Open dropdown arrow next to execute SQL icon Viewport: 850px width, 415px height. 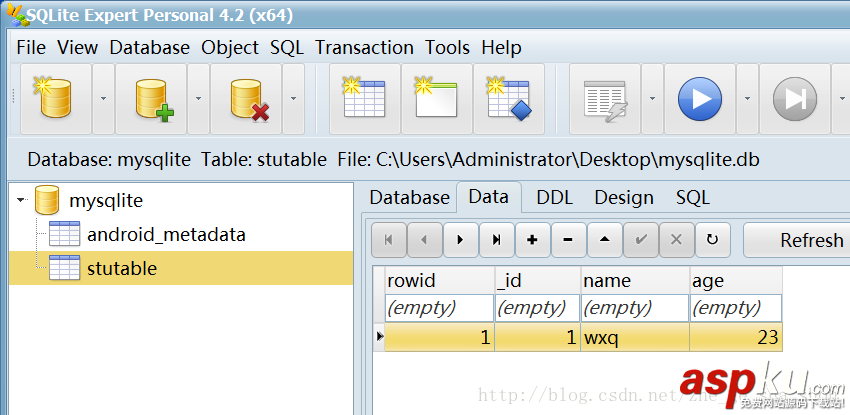(747, 98)
